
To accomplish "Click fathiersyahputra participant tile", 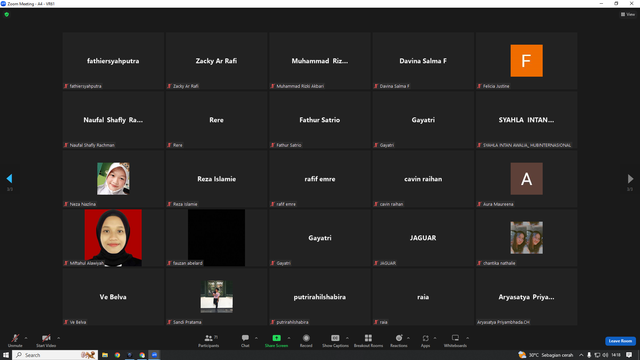I will click(x=113, y=61).
